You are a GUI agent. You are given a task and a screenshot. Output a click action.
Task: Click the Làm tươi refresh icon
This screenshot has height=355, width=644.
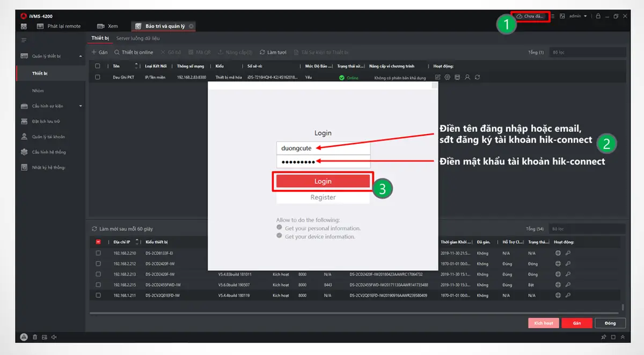coord(262,53)
